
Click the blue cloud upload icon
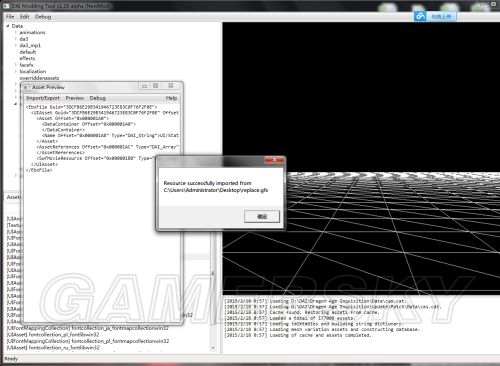click(420, 16)
